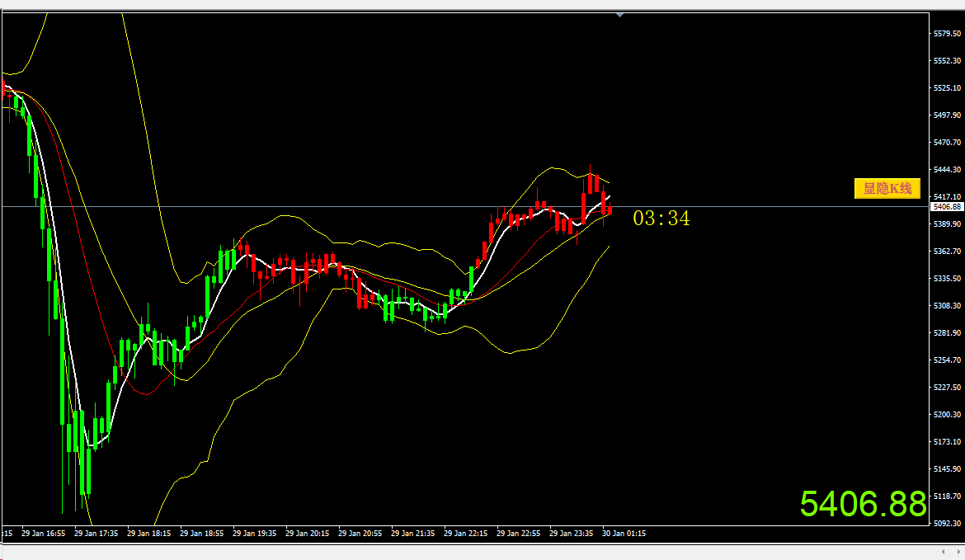Click the large green 5406.88 price display
The image size is (965, 560).
pyautogui.click(x=863, y=504)
